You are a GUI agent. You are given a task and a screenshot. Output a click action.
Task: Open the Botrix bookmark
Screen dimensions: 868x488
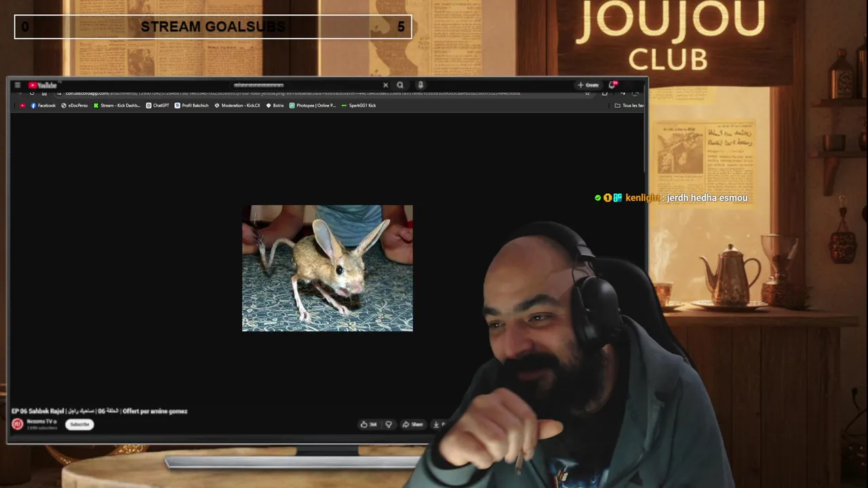click(275, 106)
